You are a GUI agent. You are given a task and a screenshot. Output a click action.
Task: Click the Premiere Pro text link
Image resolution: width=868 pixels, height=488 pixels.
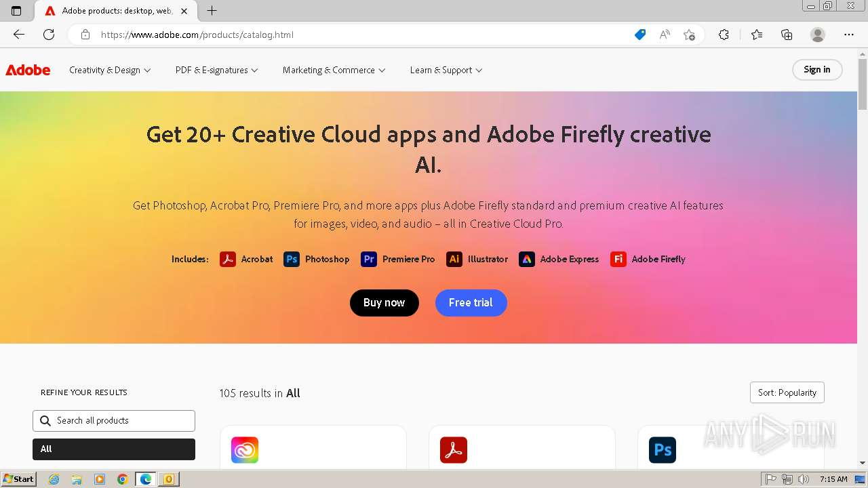coord(408,259)
